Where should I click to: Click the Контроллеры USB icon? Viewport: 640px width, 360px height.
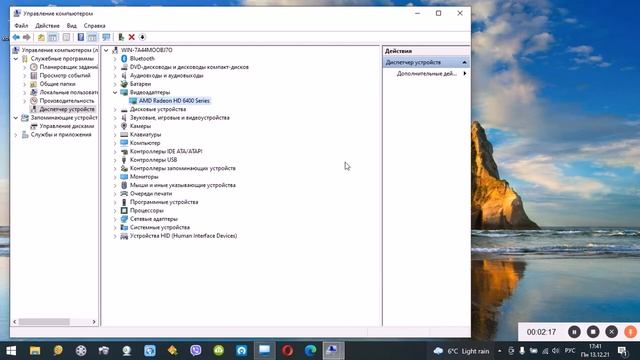(x=124, y=160)
